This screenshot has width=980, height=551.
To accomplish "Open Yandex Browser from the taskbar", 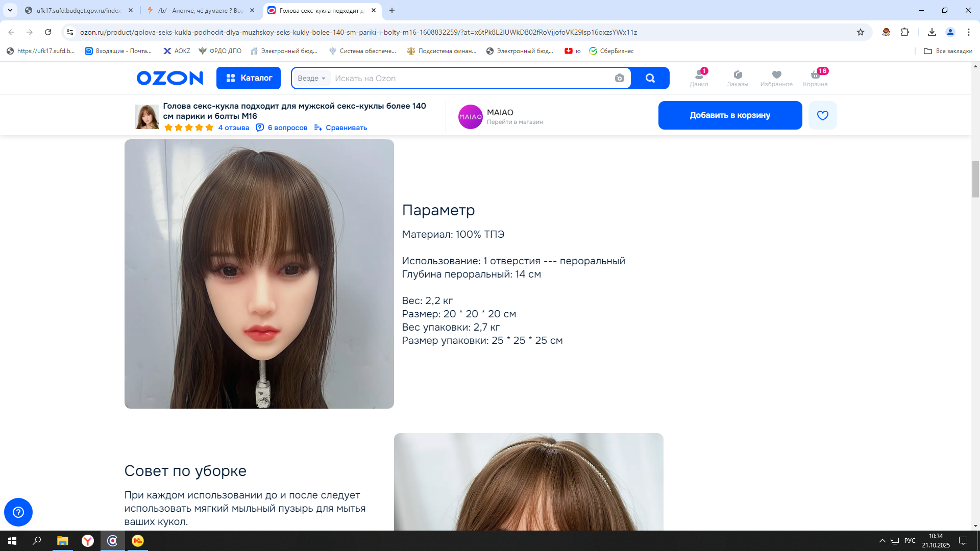I will click(x=88, y=541).
